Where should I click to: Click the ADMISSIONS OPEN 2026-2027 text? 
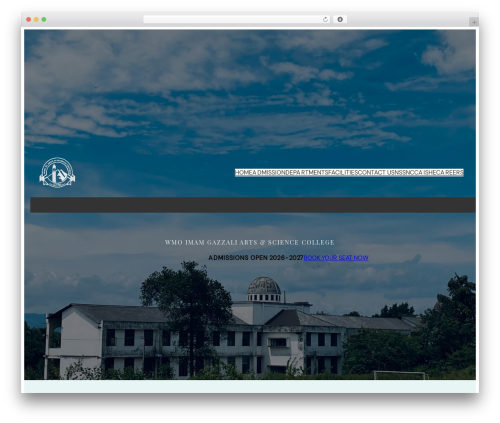[256, 258]
